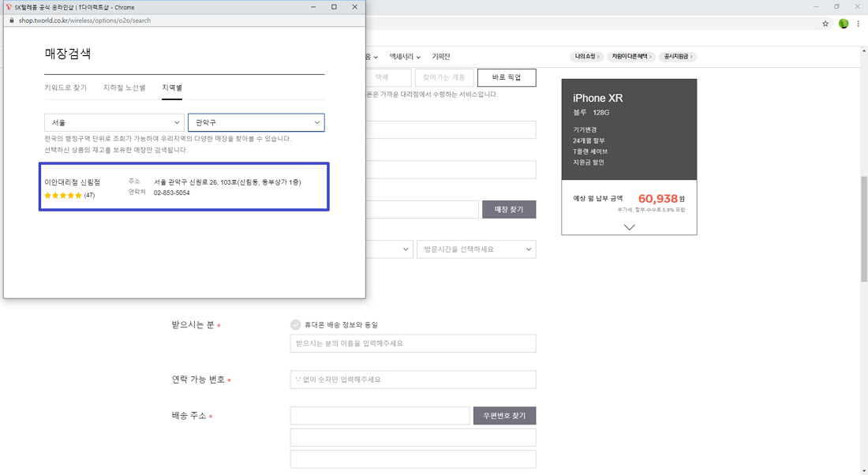Click the 차원이다른혜택 link

click(631, 57)
